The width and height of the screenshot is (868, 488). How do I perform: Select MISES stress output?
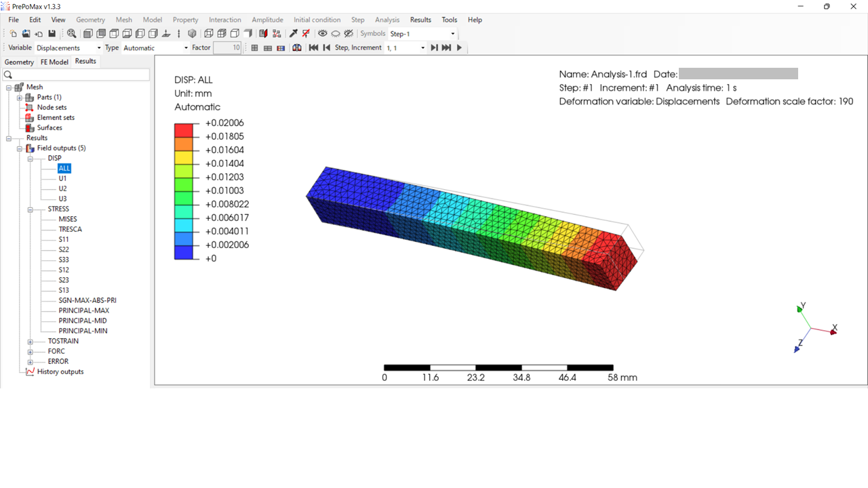tap(68, 219)
